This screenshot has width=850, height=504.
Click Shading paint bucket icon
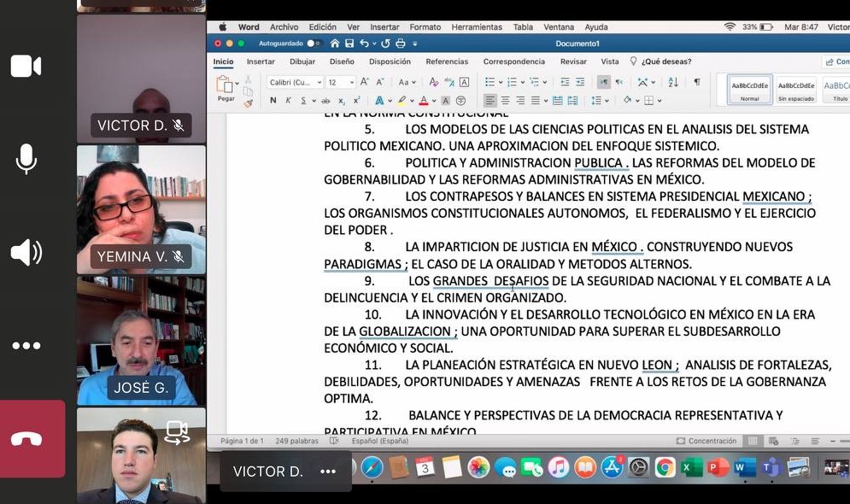tap(628, 101)
